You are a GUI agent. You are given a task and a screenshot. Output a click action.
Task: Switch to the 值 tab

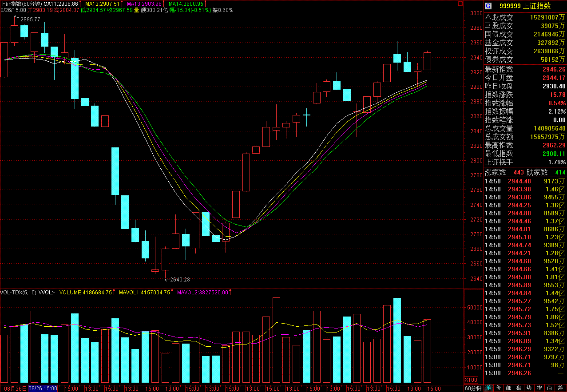tap(550, 388)
